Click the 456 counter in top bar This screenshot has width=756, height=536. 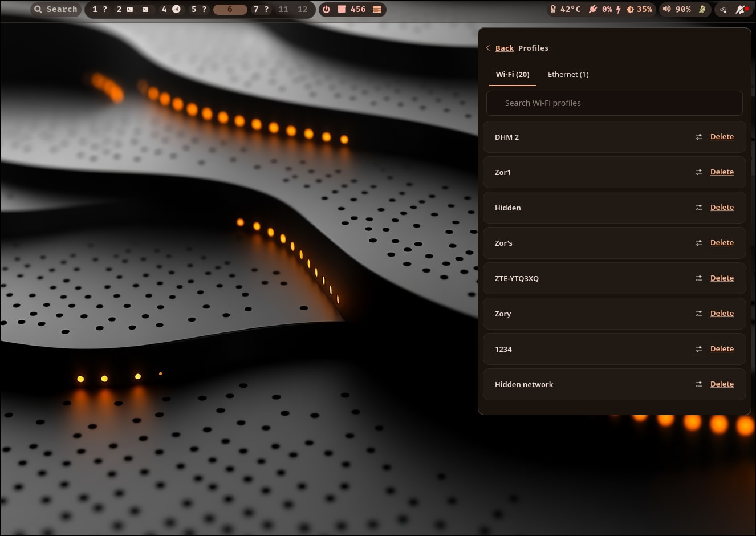pyautogui.click(x=358, y=9)
